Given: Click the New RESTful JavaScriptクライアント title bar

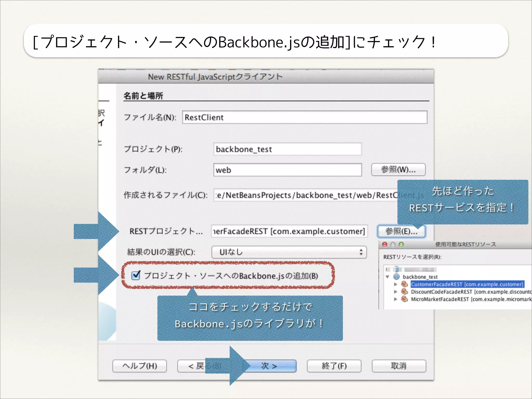Looking at the screenshot, I should (x=266, y=77).
